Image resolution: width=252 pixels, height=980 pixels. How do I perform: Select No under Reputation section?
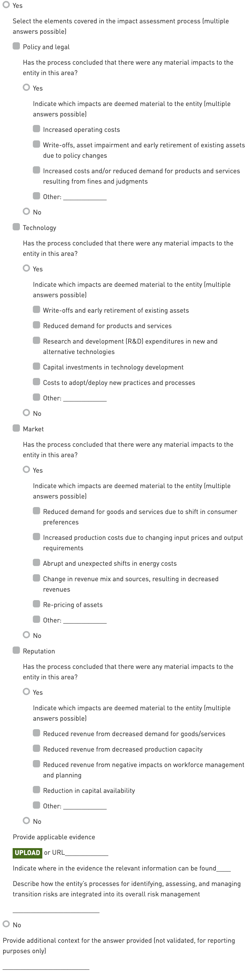click(26, 821)
